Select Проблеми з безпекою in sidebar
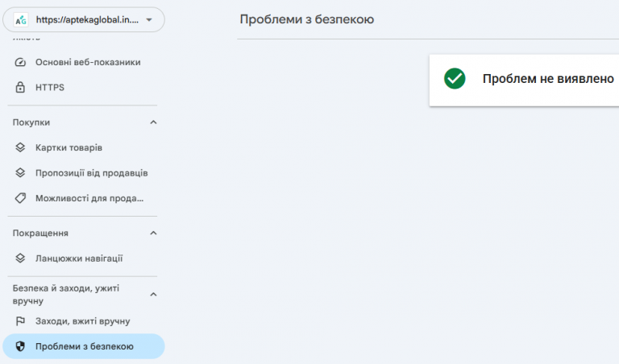This screenshot has width=619, height=364. click(84, 346)
